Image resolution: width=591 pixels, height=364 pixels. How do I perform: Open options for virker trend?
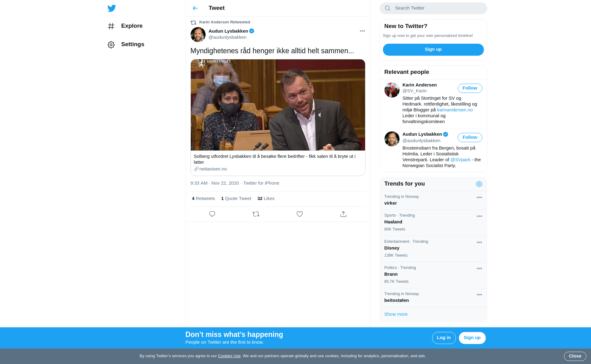[479, 198]
